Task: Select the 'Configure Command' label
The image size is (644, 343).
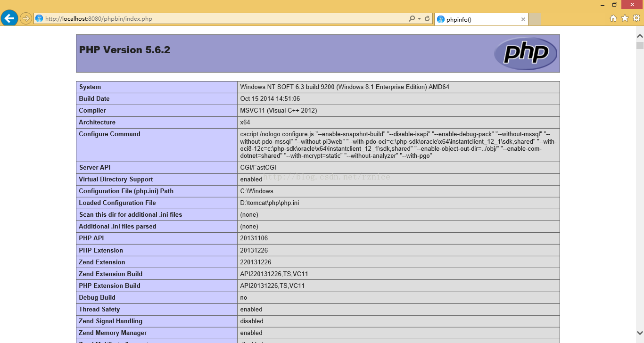Action: tap(110, 134)
